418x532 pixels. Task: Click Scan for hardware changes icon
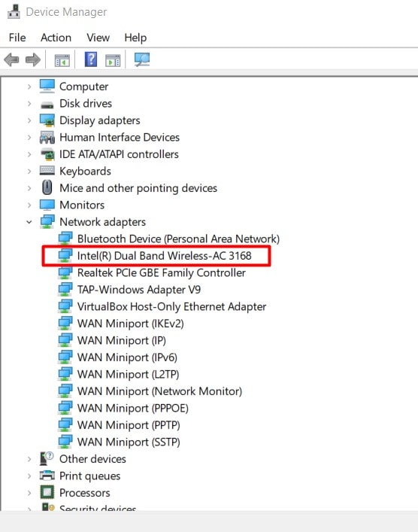point(142,59)
